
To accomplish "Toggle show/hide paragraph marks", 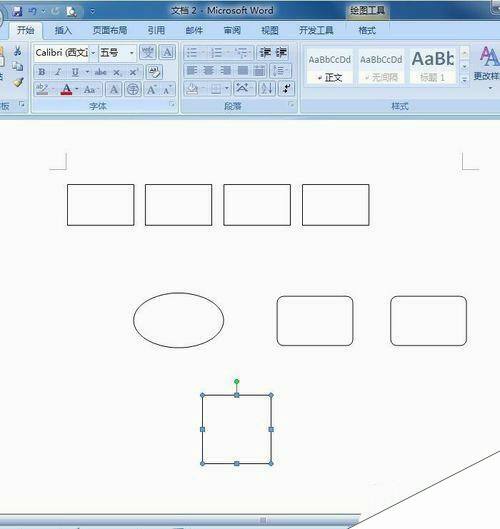I will tap(286, 89).
